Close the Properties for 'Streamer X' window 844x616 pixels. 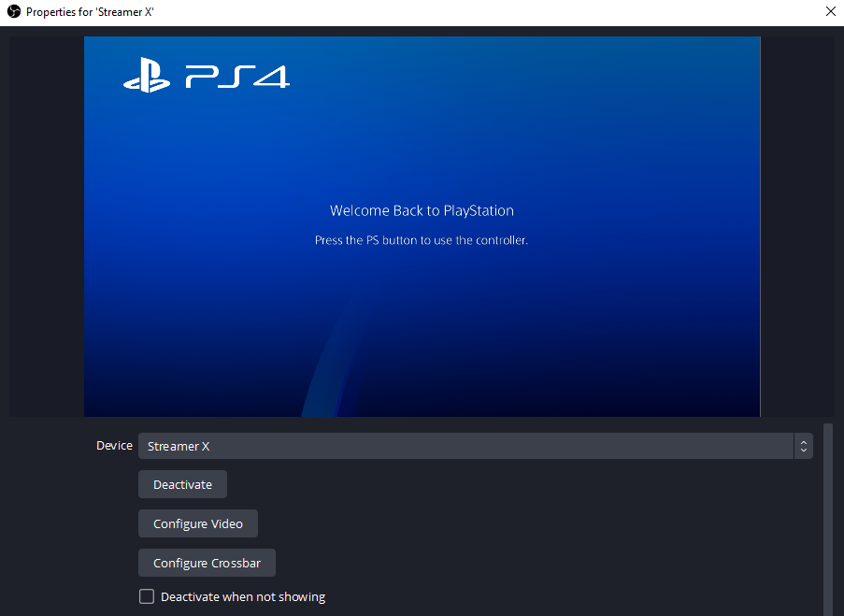click(x=831, y=12)
